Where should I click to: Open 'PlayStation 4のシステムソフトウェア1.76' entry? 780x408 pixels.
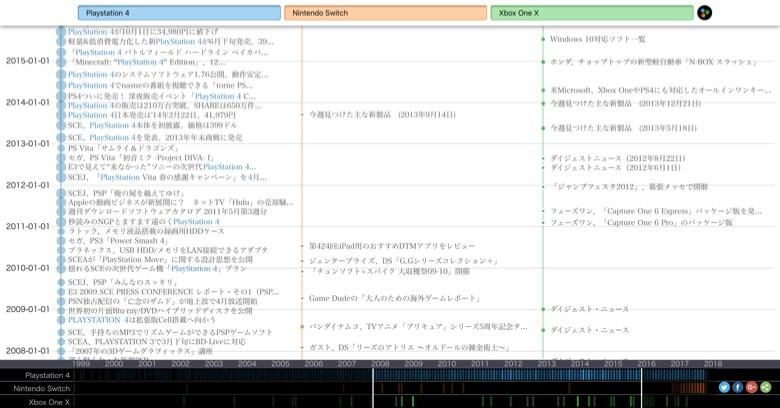pos(168,74)
